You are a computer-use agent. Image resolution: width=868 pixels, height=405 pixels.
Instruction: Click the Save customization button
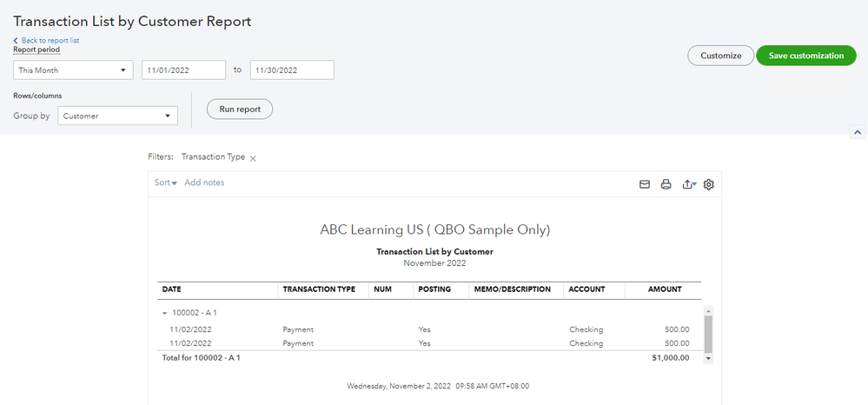[805, 56]
